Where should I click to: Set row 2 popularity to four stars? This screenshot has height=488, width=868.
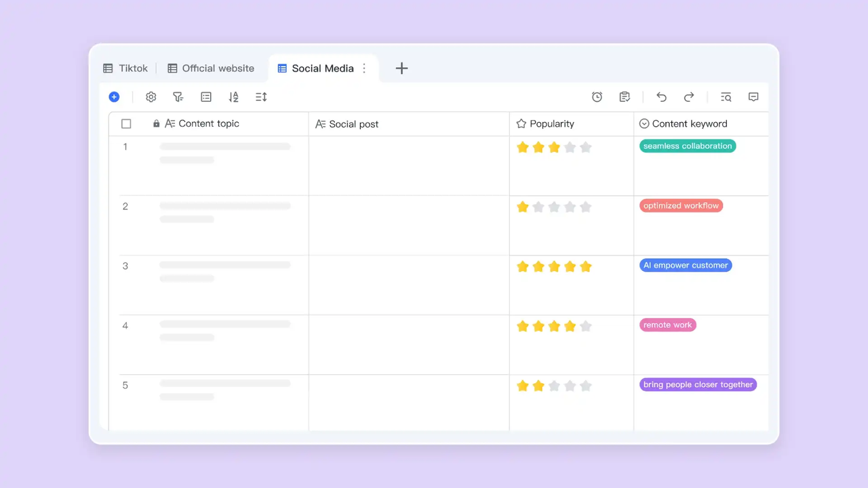coord(570,207)
